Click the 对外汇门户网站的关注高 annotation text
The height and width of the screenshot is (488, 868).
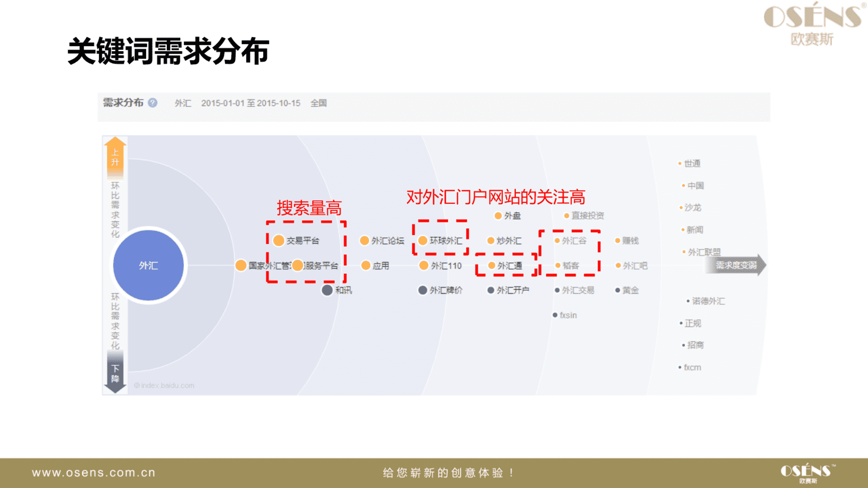496,197
